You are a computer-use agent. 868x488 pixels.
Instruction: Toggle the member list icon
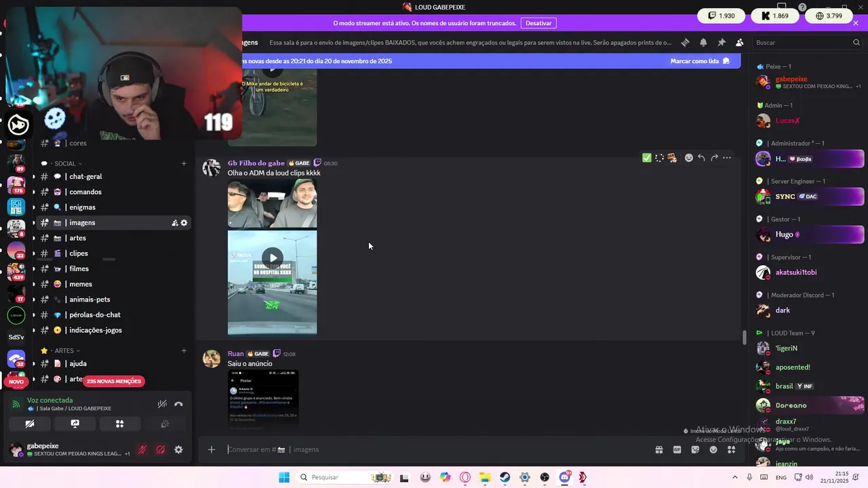(x=739, y=42)
